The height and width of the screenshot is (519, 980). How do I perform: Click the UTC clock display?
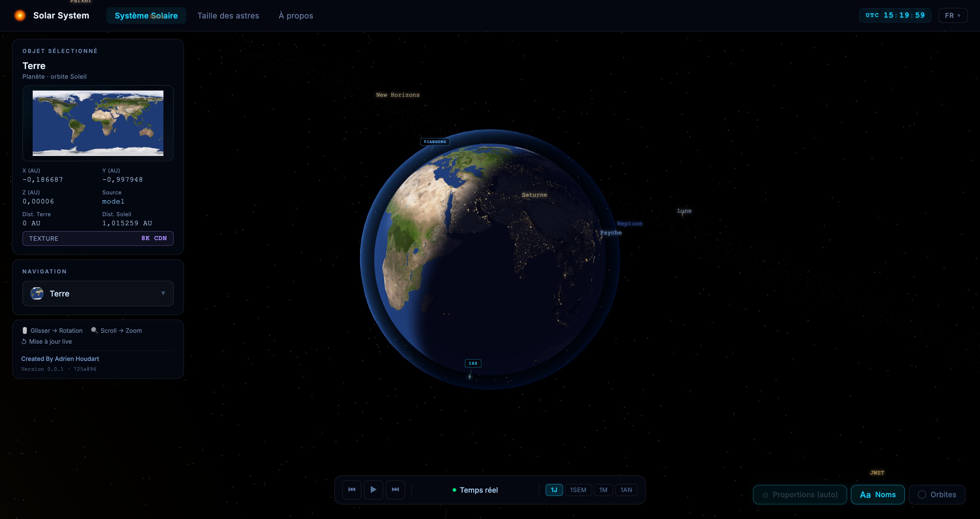click(x=895, y=15)
